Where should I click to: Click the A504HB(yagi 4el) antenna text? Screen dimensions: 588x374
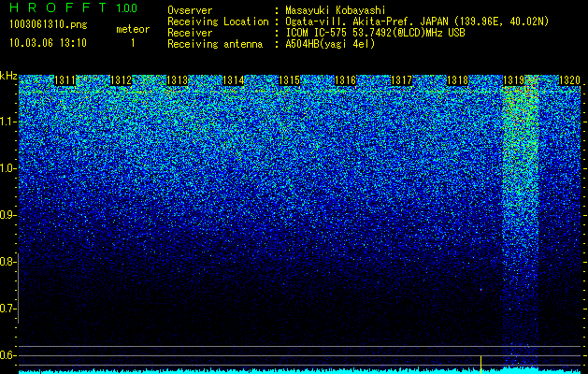[x=330, y=44]
